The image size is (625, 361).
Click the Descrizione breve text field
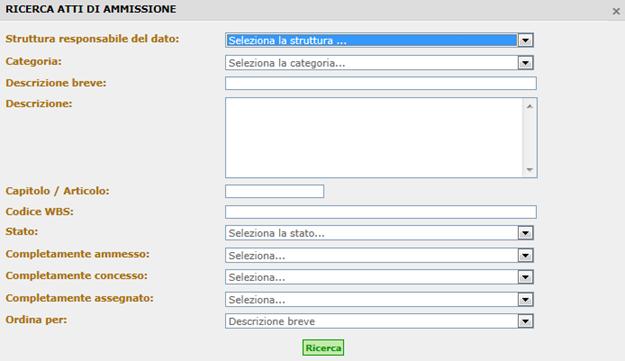pos(381,83)
